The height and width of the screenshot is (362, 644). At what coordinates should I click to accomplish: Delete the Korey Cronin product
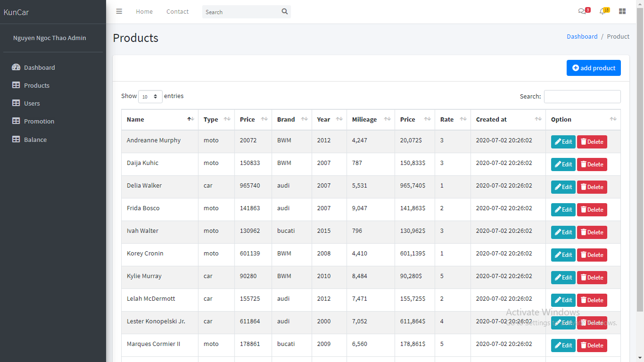pos(592,255)
